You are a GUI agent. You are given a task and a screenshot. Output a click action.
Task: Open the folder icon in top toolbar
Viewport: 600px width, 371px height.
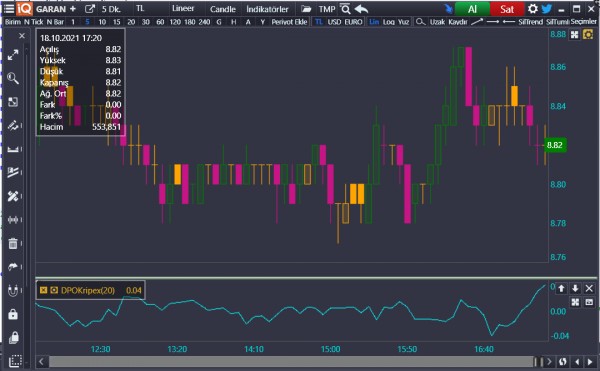[306, 9]
